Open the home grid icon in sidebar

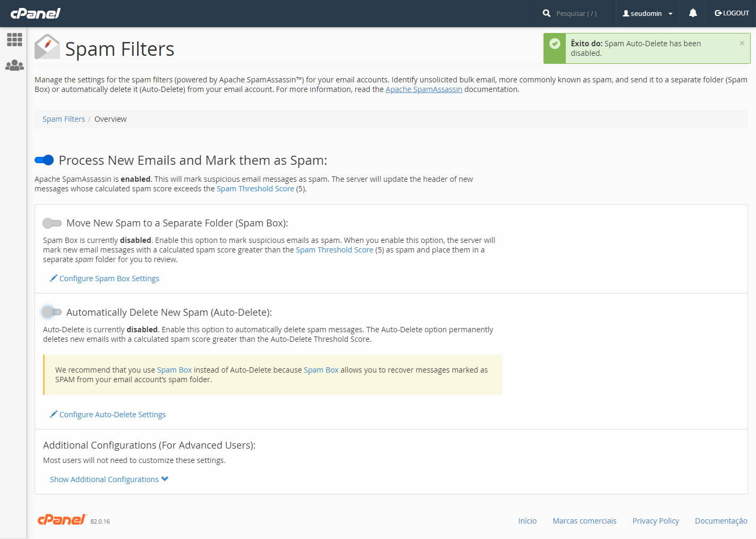click(x=14, y=39)
